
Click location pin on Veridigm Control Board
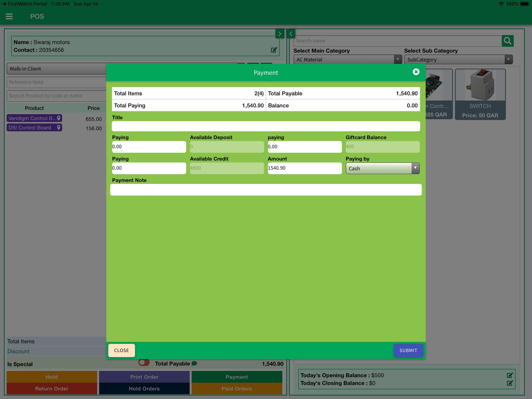58,118
